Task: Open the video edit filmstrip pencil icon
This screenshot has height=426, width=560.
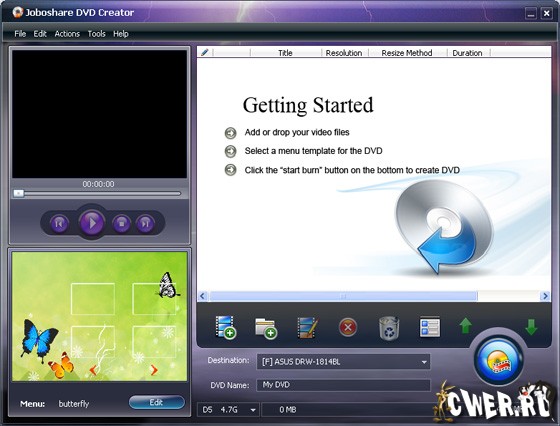Action: tap(307, 327)
